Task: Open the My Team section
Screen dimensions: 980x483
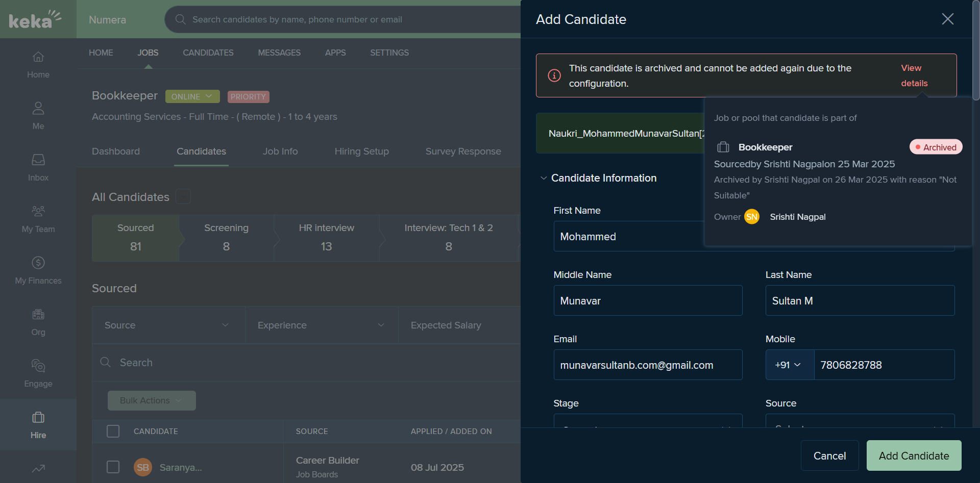Action: (x=38, y=219)
